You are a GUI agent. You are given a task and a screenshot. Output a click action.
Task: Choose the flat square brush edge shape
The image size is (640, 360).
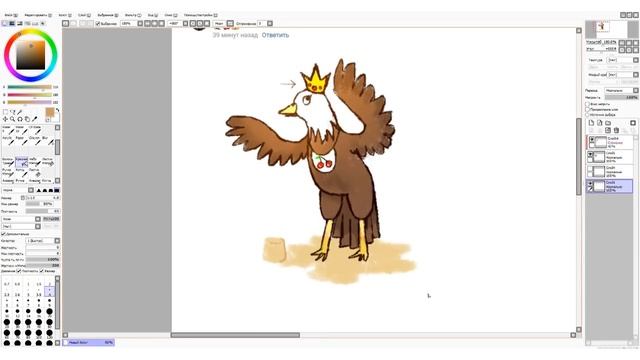[57, 190]
